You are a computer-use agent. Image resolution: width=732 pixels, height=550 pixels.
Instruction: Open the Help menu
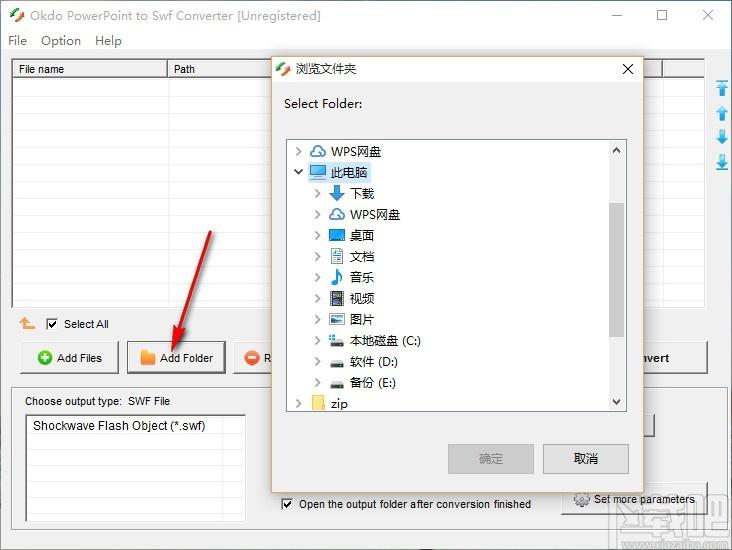click(x=108, y=41)
